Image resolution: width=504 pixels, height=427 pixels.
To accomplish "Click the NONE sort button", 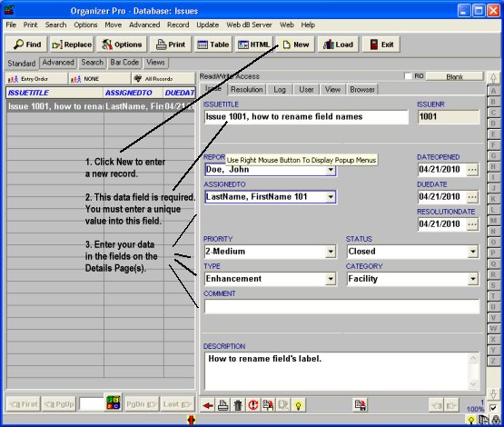I will coord(100,79).
